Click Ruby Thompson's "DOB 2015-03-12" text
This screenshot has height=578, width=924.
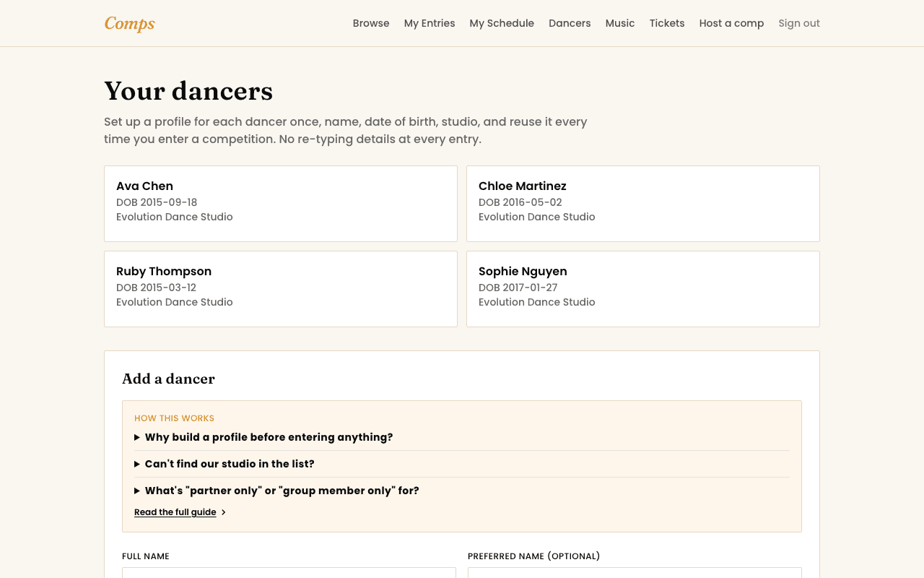tap(156, 288)
